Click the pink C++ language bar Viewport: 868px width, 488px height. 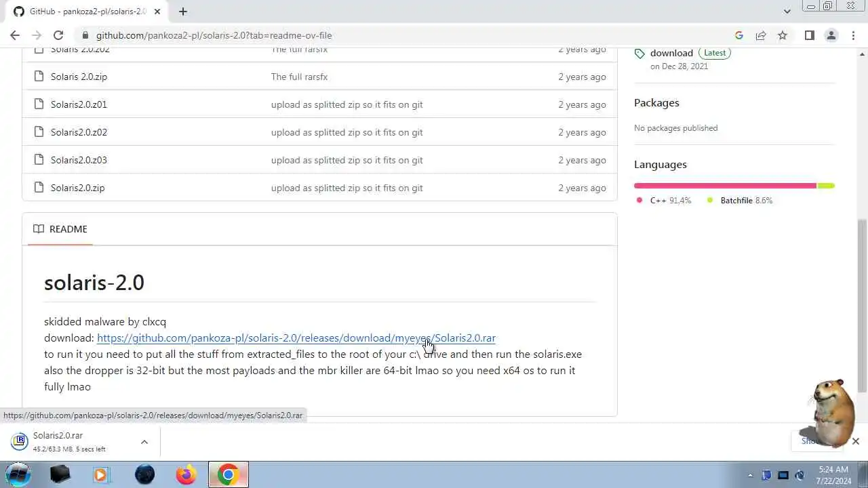coord(725,186)
